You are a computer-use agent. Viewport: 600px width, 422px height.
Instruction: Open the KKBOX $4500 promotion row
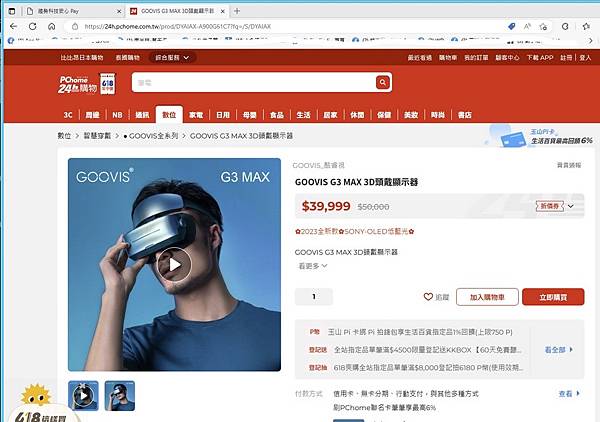point(415,350)
